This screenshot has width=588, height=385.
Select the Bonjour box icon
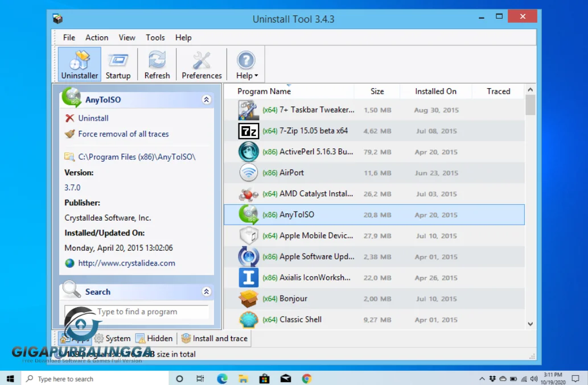(248, 299)
